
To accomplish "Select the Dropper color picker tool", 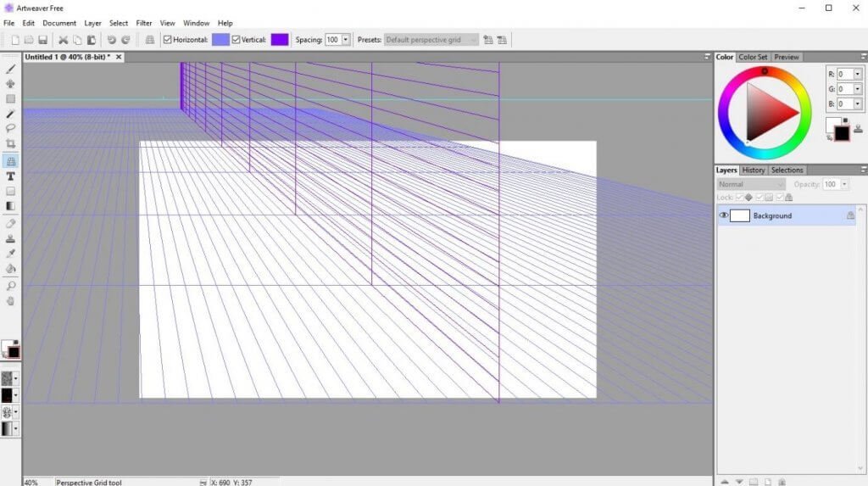I will [x=10, y=254].
